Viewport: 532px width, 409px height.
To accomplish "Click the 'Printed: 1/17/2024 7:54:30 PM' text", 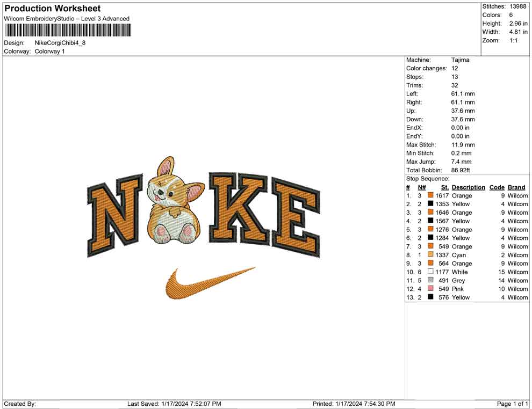I will [x=354, y=404].
